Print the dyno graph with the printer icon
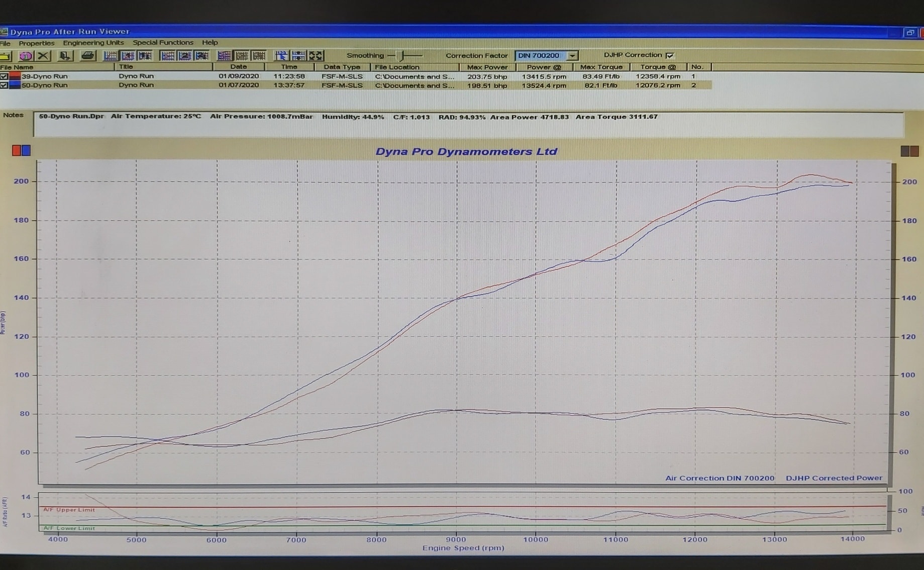This screenshot has width=924, height=570. (87, 56)
